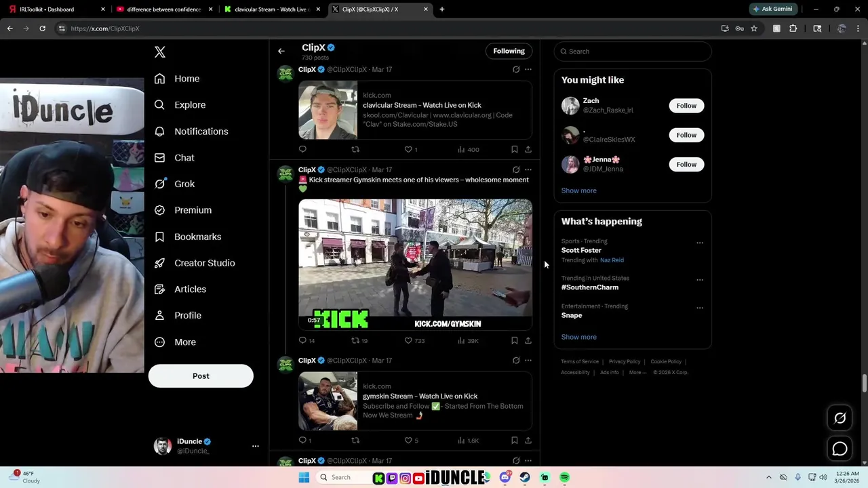Like the clavicular Stream post
Viewport: 868px width, 488px height.
pos(408,149)
